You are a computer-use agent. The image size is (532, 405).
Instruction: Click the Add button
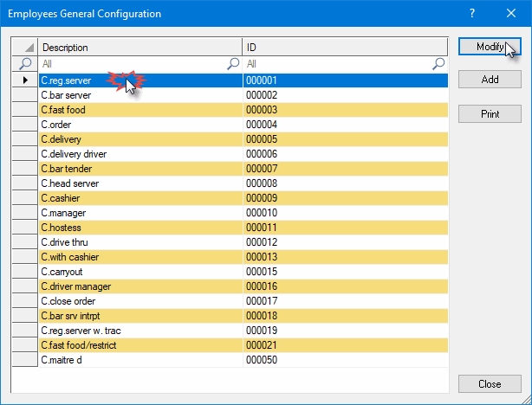(490, 80)
